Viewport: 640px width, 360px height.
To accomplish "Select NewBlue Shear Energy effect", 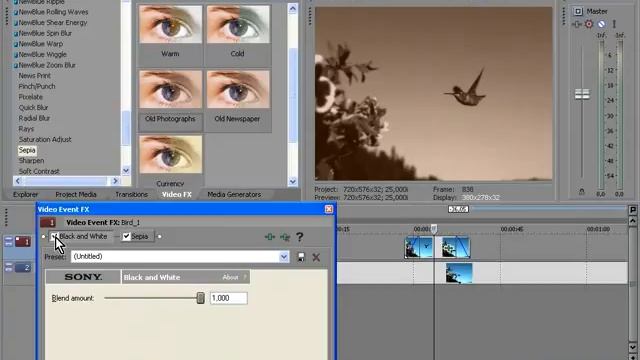I will tap(53, 23).
